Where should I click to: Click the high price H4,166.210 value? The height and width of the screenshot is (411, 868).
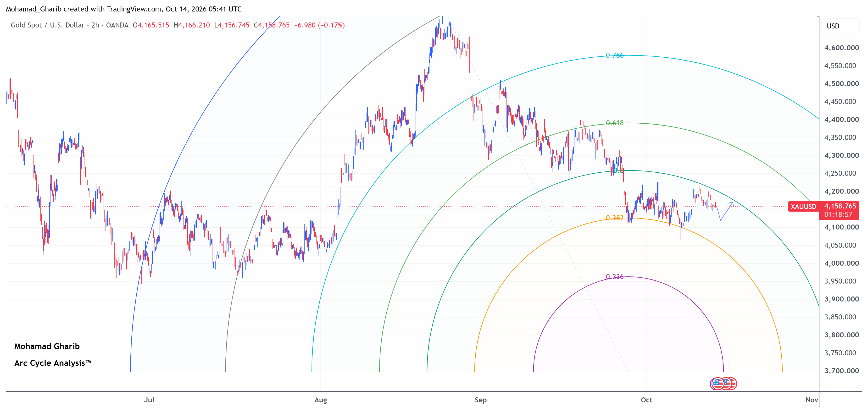[191, 25]
